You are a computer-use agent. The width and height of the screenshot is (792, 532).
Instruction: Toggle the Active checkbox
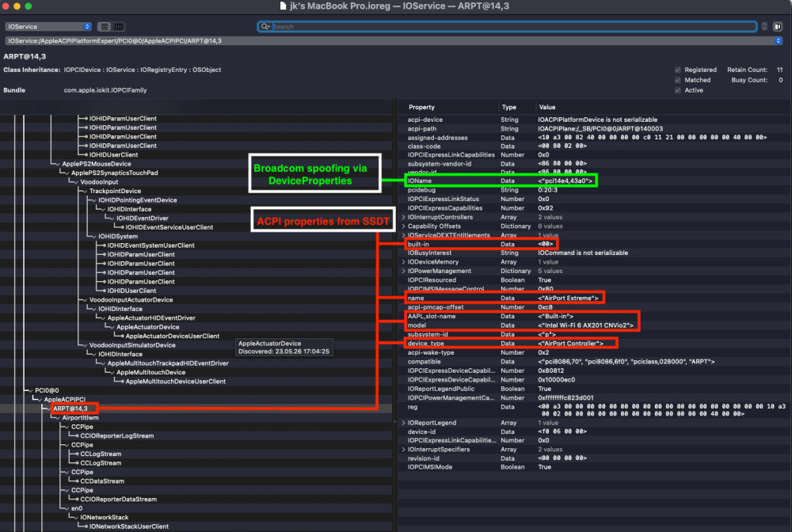(x=678, y=90)
